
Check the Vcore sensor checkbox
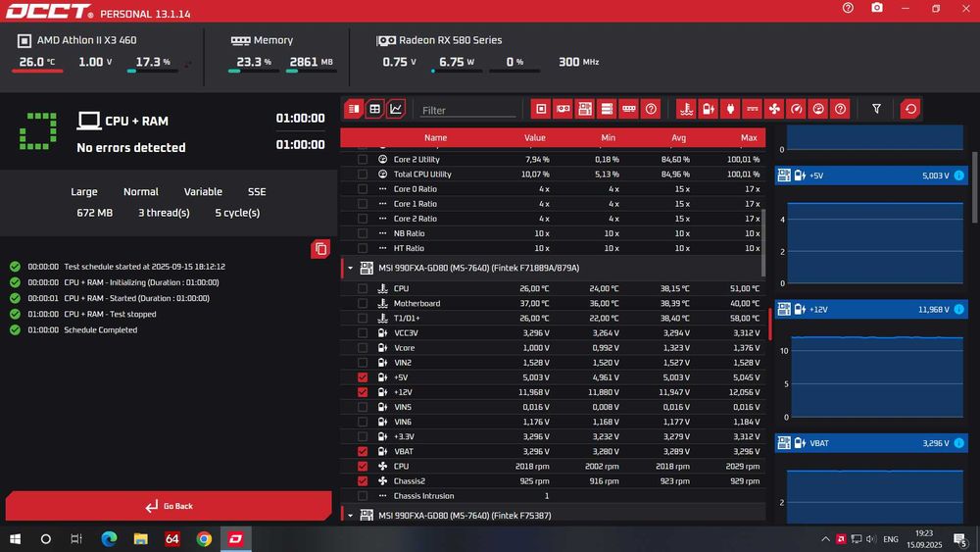[363, 348]
